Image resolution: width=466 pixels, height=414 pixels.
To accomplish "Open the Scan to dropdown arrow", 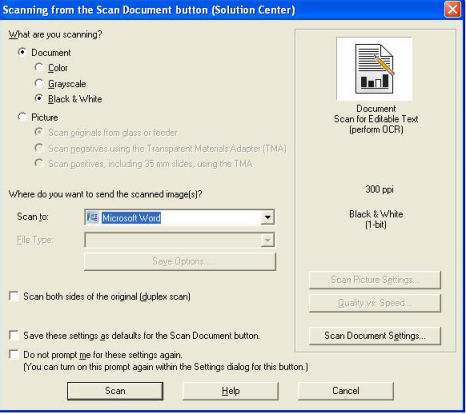I will [x=267, y=218].
